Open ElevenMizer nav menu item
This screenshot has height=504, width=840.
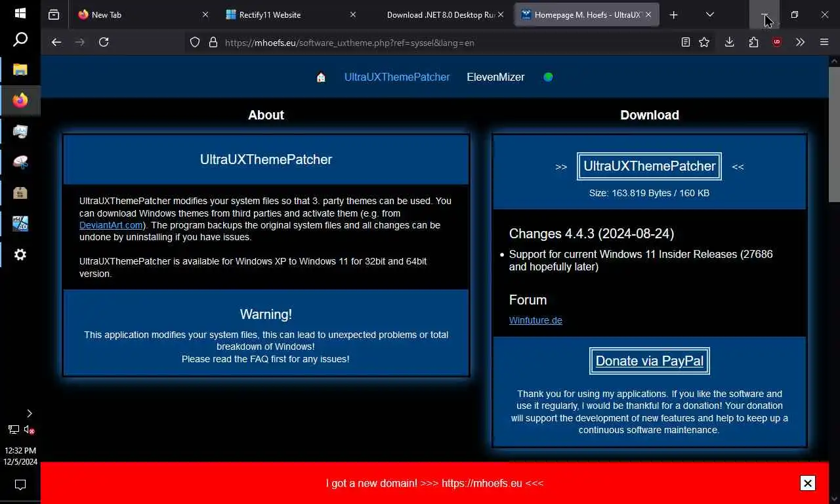[495, 77]
